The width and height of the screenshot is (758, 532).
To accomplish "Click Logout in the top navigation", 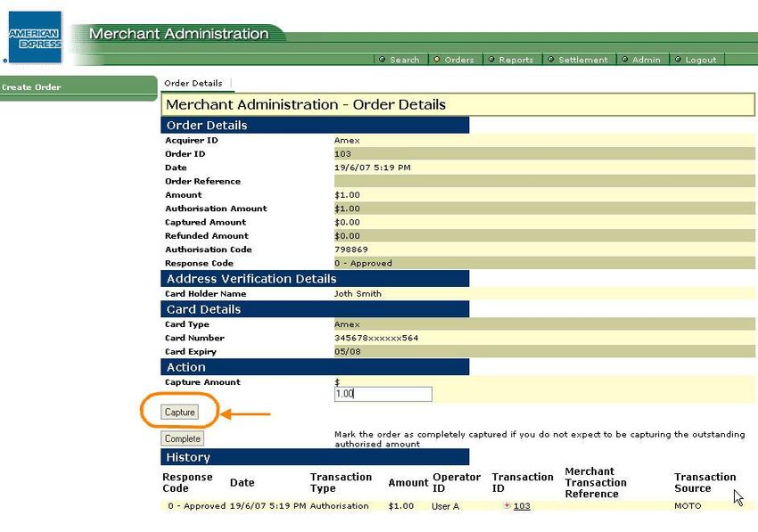I will (696, 60).
